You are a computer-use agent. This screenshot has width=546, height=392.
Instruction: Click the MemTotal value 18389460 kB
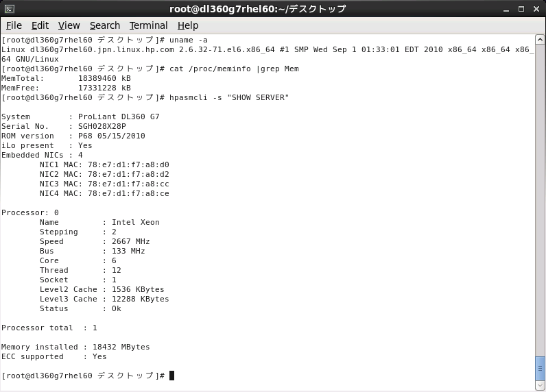[104, 78]
